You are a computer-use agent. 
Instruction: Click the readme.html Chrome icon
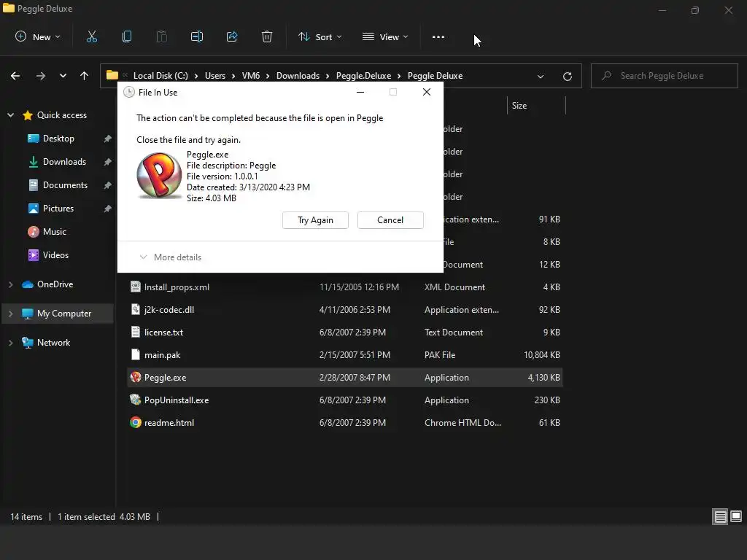point(136,422)
